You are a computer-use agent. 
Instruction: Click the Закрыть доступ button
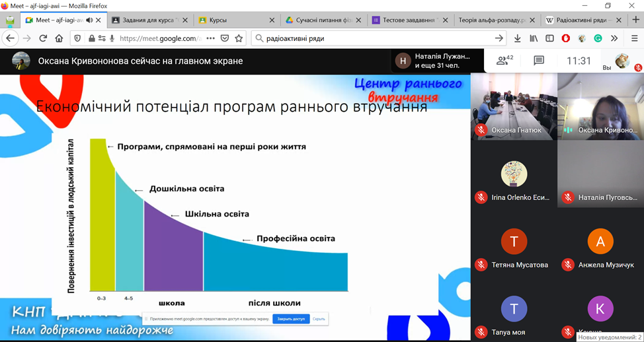pos(291,319)
